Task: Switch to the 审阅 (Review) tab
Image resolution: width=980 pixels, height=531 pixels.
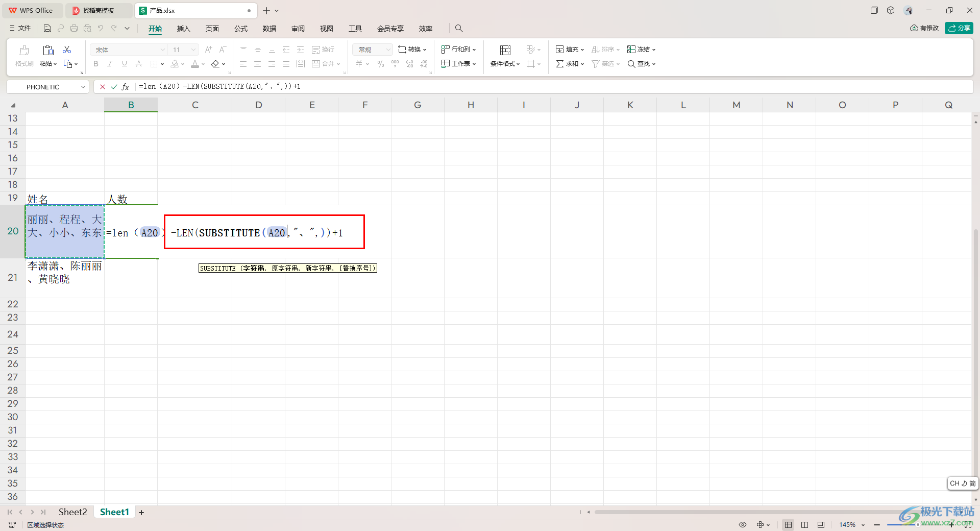Action: [298, 29]
